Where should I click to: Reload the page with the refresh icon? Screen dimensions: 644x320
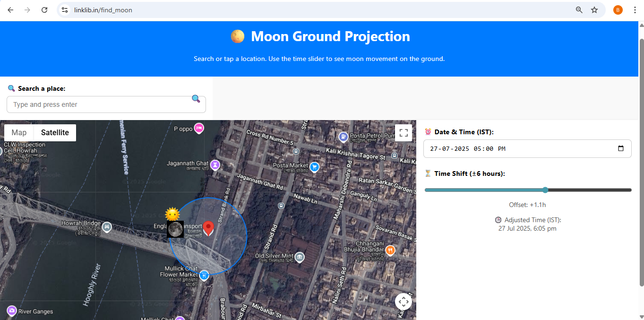pos(44,10)
